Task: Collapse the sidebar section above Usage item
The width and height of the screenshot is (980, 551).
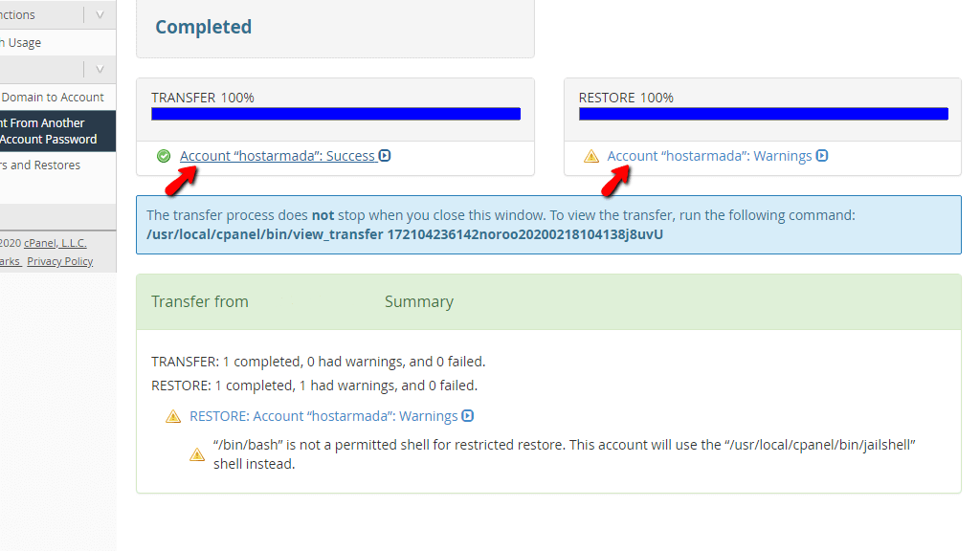Action: [100, 14]
